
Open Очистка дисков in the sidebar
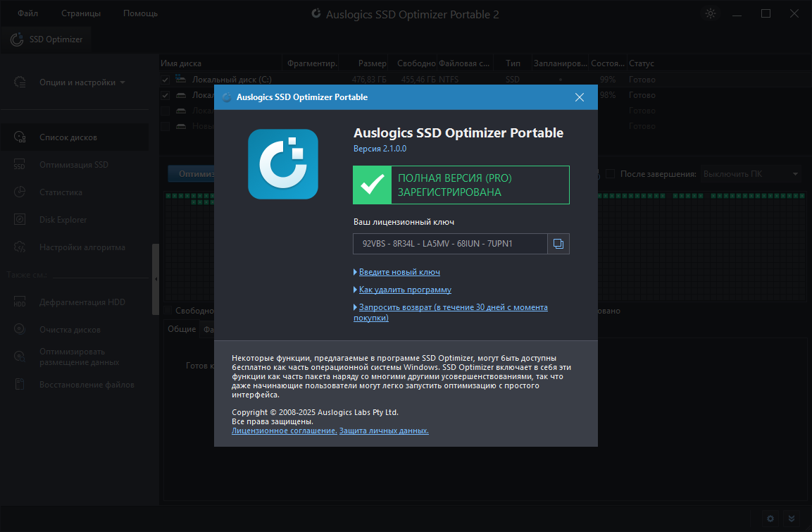[x=70, y=330]
